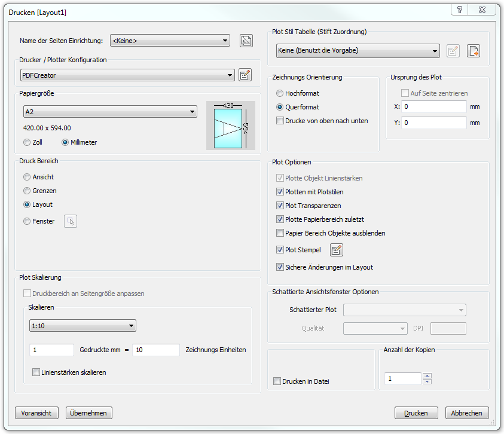Check the Drucken in Datei option
The image size is (504, 434).
pos(277,381)
